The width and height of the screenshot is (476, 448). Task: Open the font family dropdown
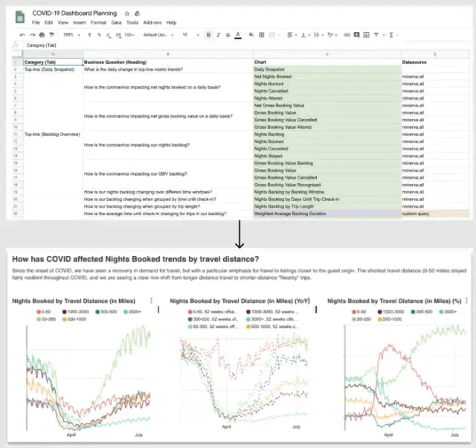click(156, 34)
